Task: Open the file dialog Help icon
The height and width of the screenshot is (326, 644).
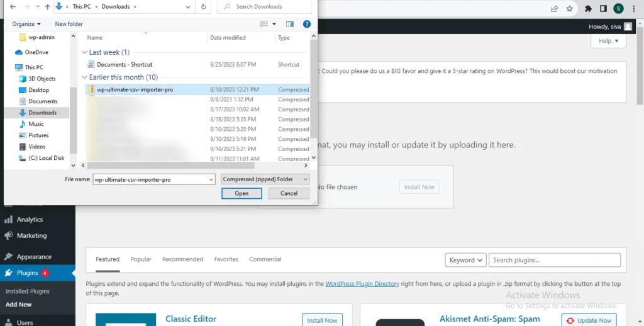Action: pos(307,24)
